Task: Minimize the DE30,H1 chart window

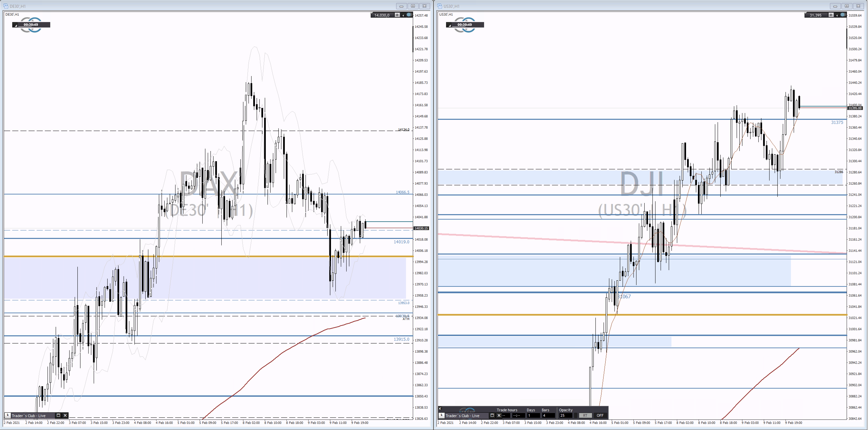Action: pos(401,6)
